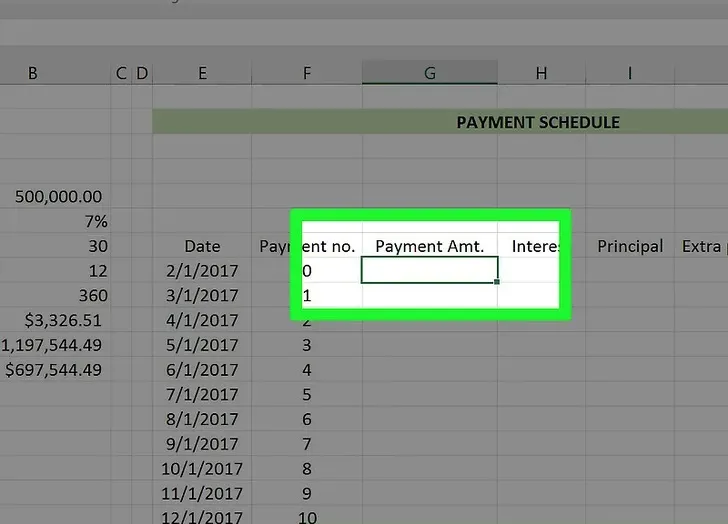728x524 pixels.
Task: Click payment number 8 cell
Action: point(307,468)
